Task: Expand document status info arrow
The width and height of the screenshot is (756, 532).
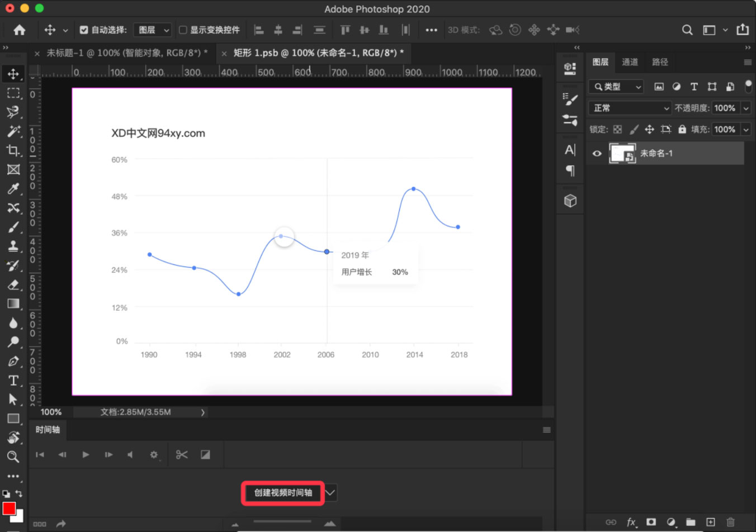Action: 202,412
